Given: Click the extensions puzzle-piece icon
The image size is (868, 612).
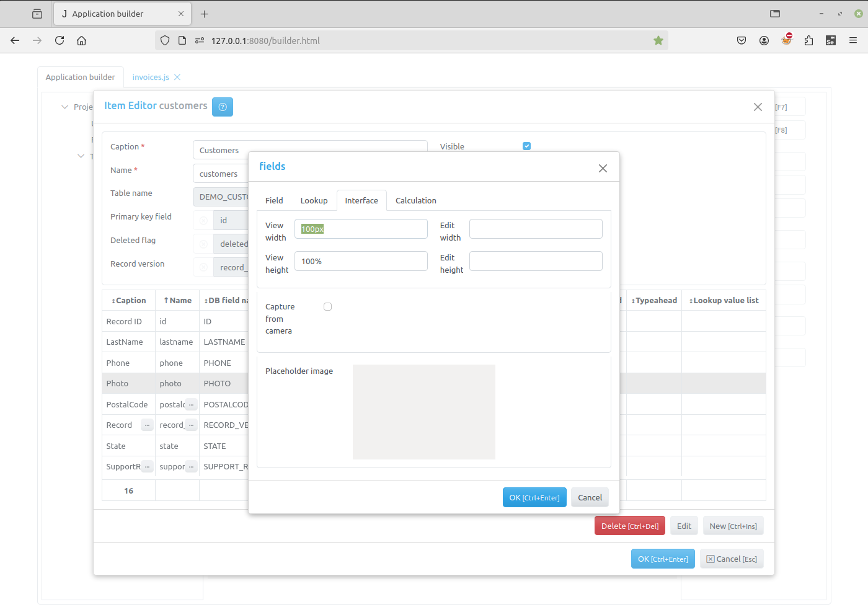Looking at the screenshot, I should pos(808,40).
